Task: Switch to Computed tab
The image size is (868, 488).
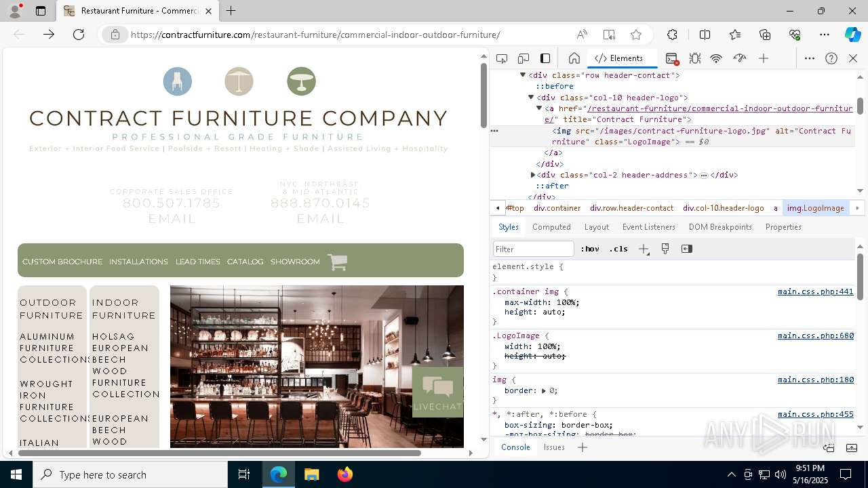Action: coord(551,227)
